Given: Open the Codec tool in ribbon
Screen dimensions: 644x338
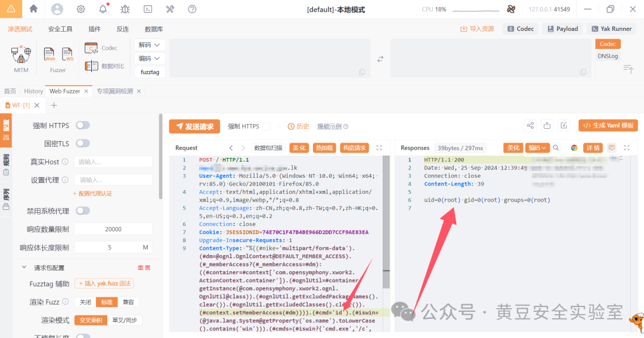Looking at the screenshot, I should click(x=101, y=48).
